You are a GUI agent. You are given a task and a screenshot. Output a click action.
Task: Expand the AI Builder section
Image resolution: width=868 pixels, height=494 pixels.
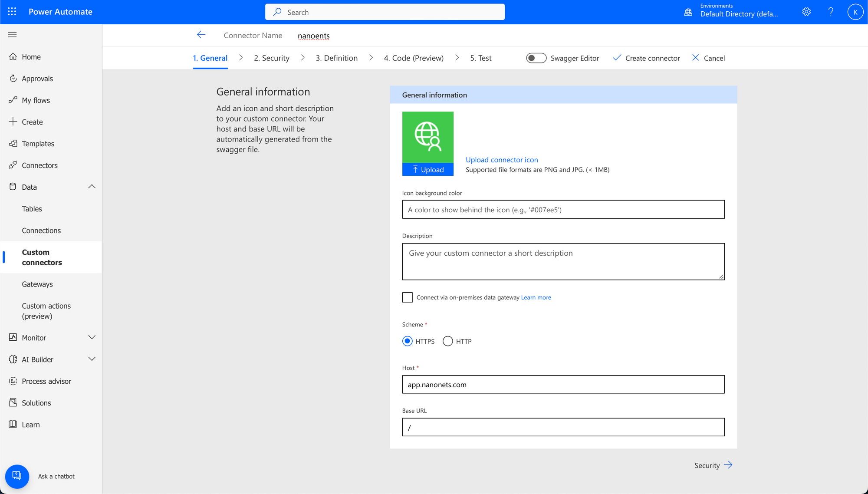[x=92, y=359]
